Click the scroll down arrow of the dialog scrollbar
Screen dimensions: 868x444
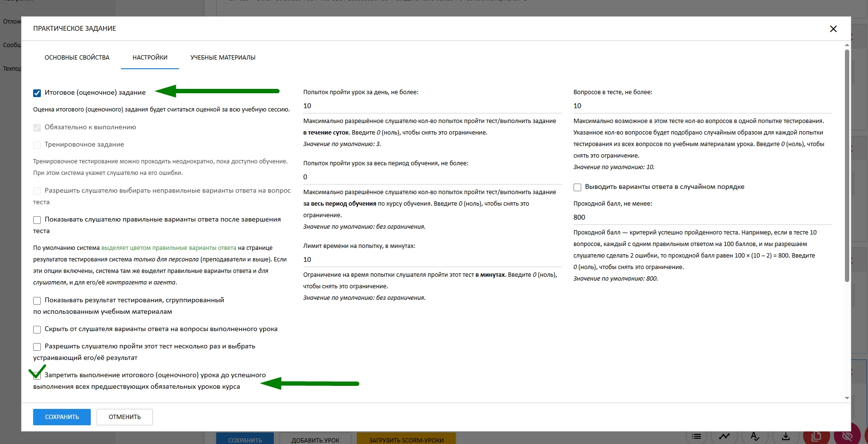[x=847, y=398]
